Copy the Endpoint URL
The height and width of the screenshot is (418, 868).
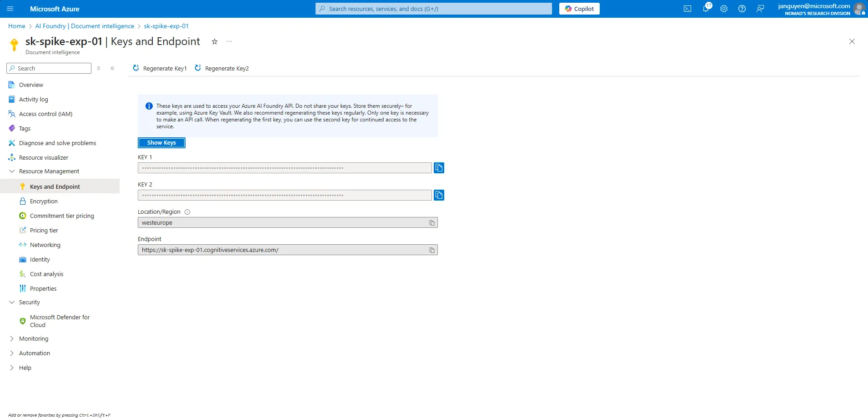coord(432,250)
